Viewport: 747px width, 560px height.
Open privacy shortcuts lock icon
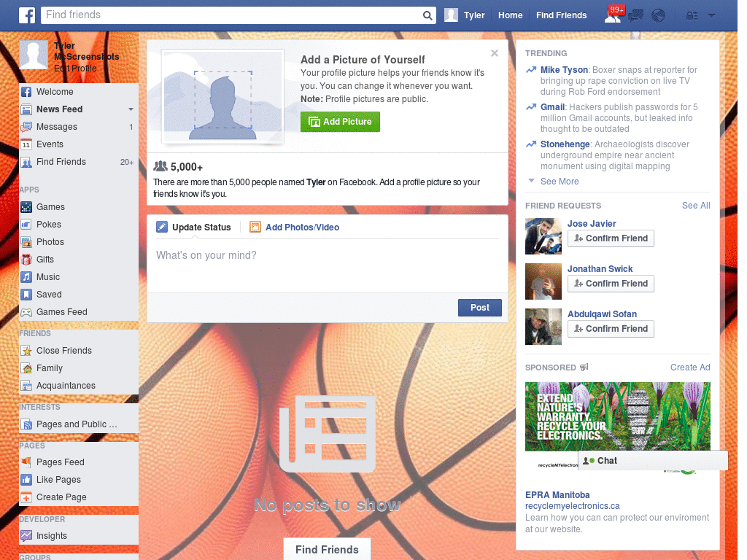[692, 16]
